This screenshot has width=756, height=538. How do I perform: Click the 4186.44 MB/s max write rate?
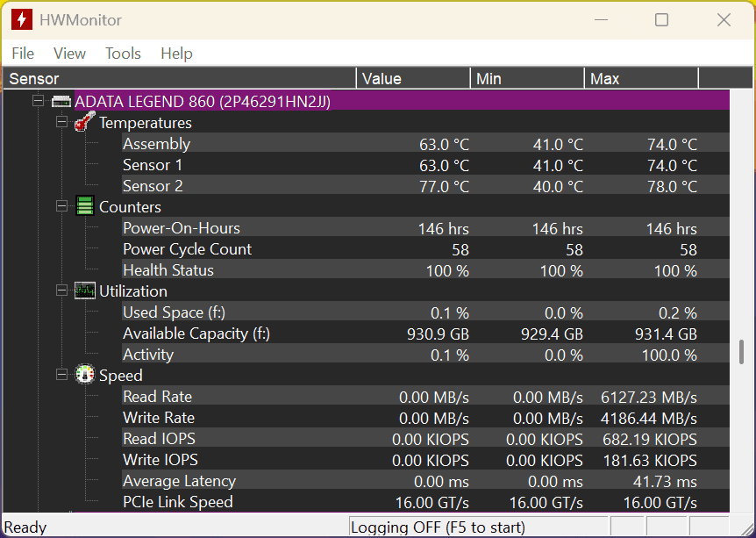coord(649,419)
